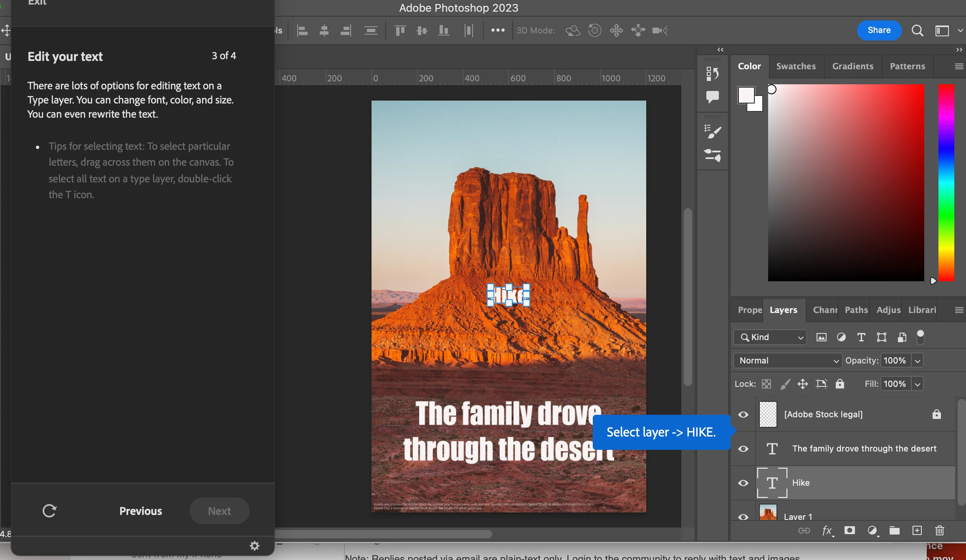The width and height of the screenshot is (966, 560).
Task: Click the lock all icon
Action: point(840,384)
